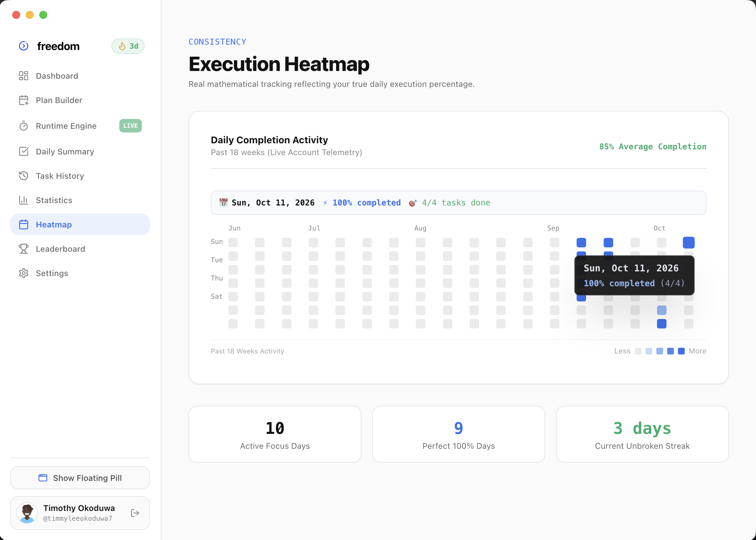Click the Tue row label on the heatmap
The width and height of the screenshot is (756, 540).
(217, 260)
